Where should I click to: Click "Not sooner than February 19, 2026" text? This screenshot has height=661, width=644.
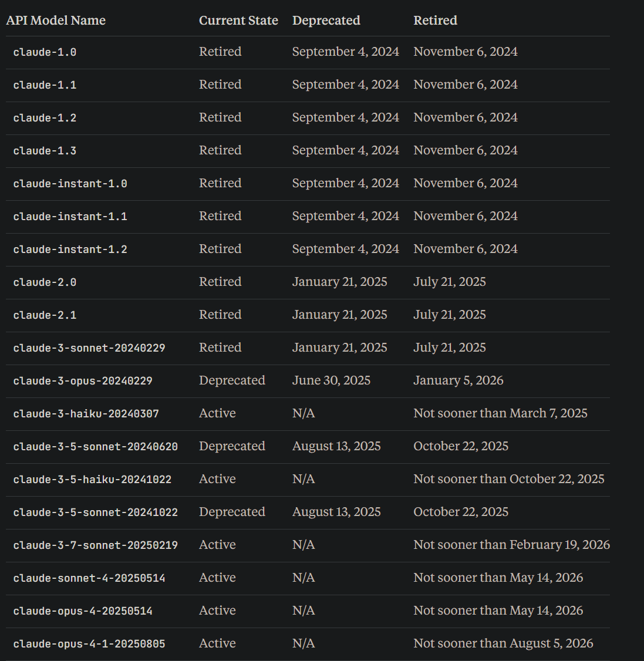511,545
